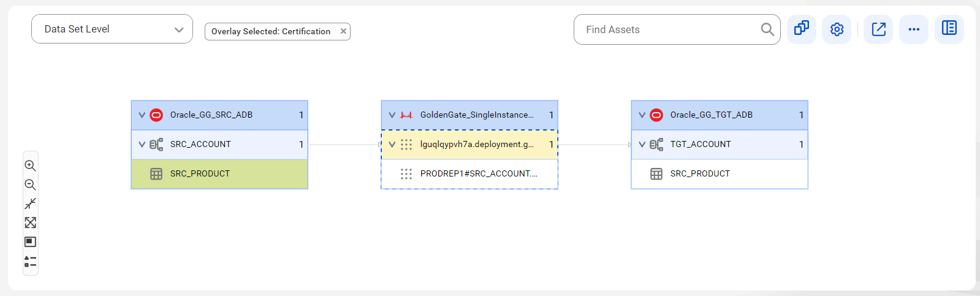Open the overlay layers icon button
Viewport: 980px width, 296px height.
pyautogui.click(x=802, y=29)
